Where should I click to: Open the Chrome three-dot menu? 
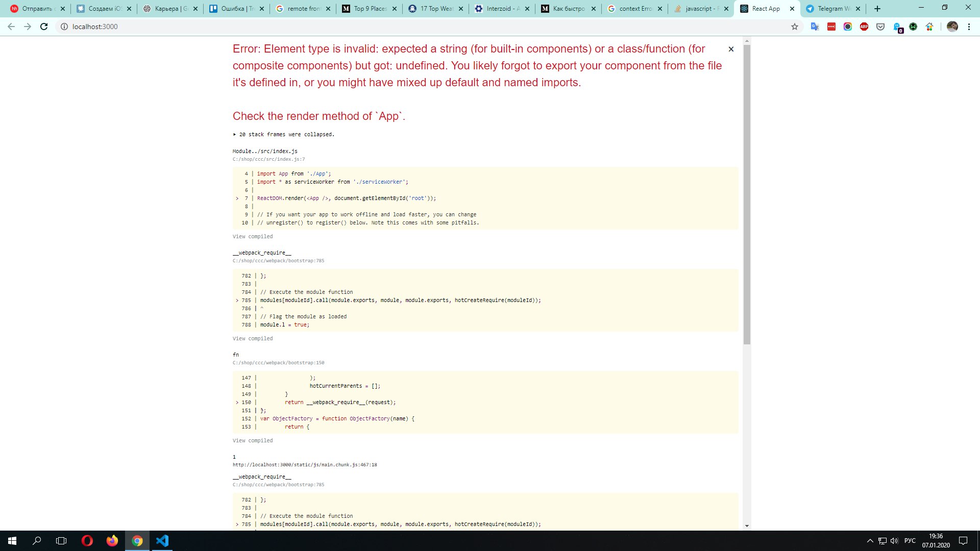coord(969,27)
